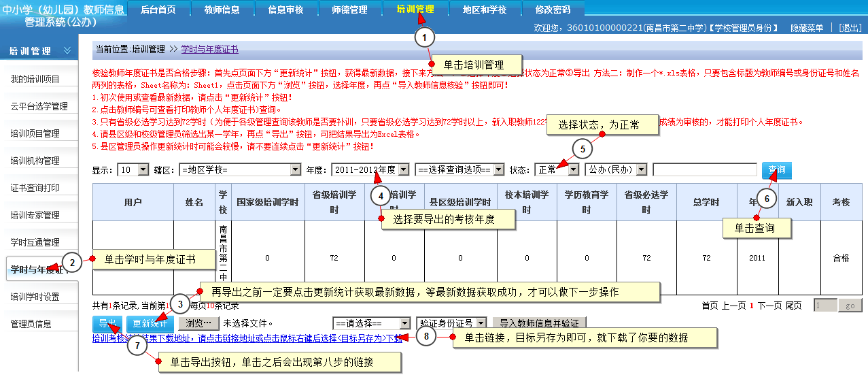Open 我的培训项目 in the sidebar

[x=35, y=79]
